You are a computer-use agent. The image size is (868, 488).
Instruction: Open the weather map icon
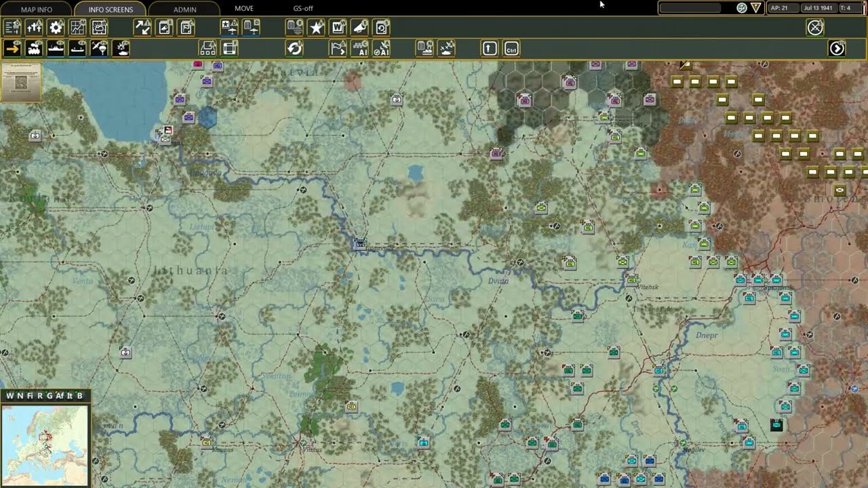[99, 27]
